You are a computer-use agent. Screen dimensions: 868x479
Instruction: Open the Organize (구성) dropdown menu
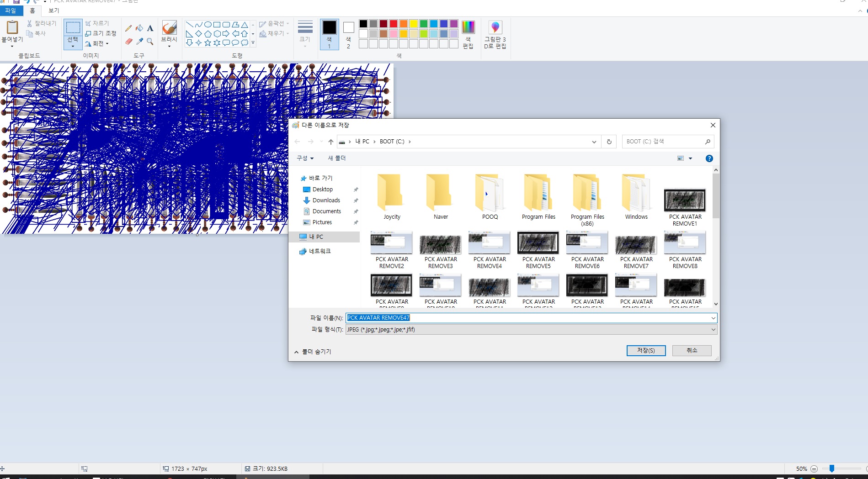(x=305, y=158)
